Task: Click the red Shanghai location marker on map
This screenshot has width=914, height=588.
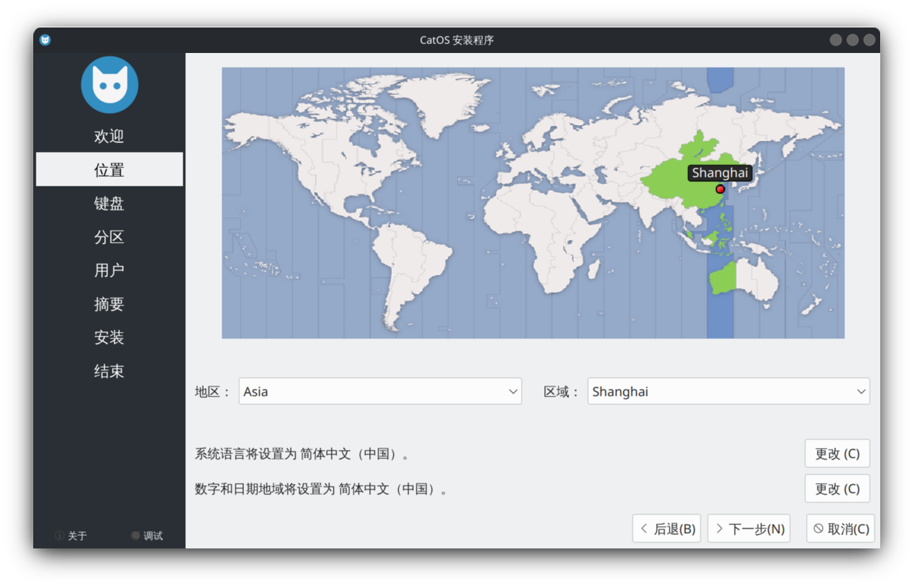Action: click(x=720, y=189)
